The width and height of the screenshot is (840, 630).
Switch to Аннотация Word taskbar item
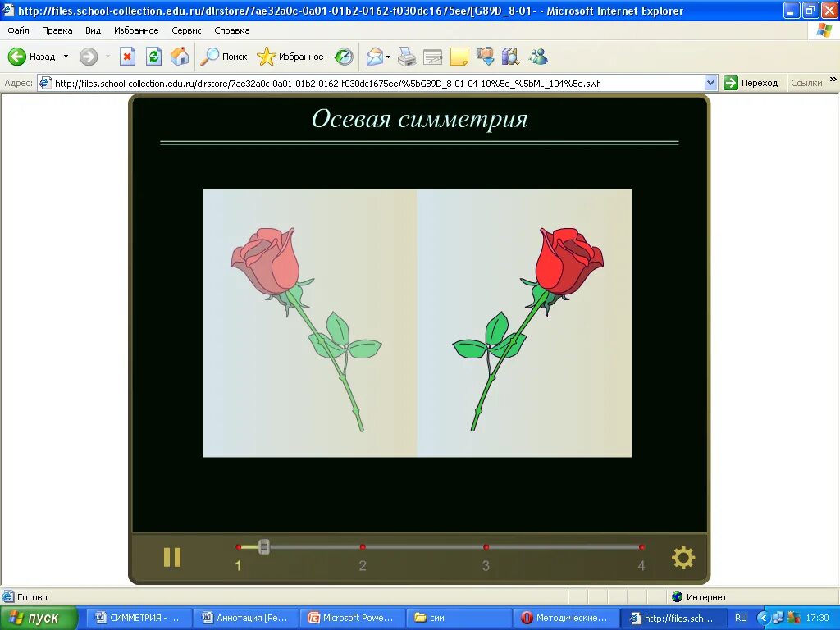(x=244, y=619)
